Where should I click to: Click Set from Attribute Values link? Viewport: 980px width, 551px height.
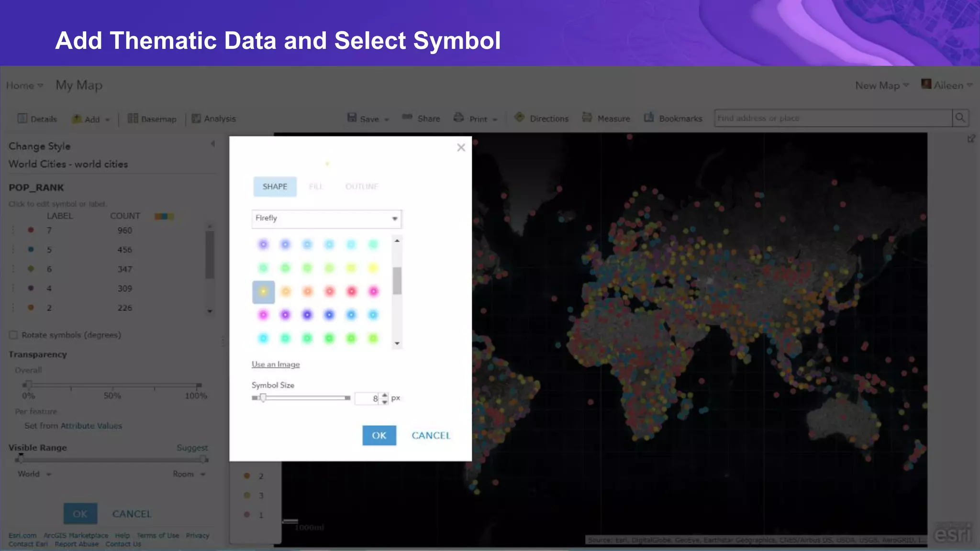click(x=73, y=426)
